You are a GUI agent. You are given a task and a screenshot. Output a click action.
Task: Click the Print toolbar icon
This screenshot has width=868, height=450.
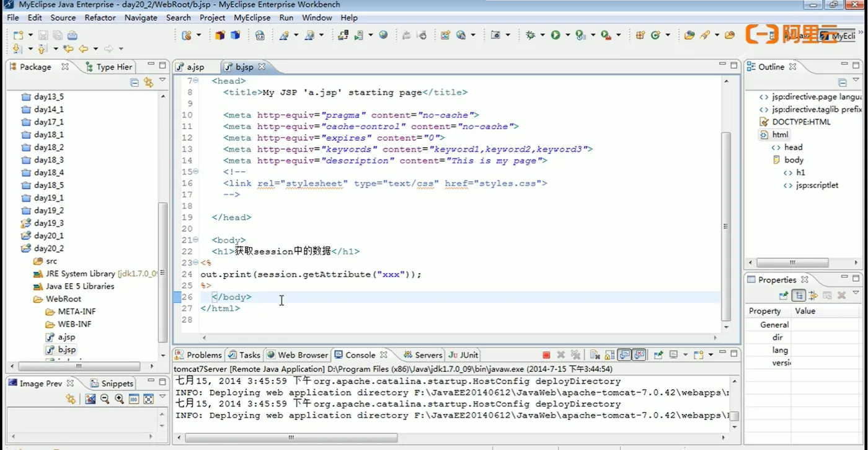point(72,35)
